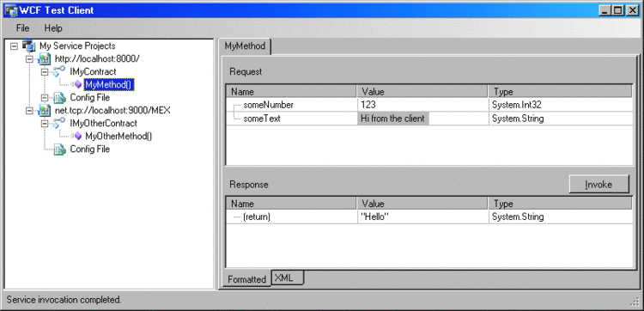
Task: Open the File menu
Action: 22,28
